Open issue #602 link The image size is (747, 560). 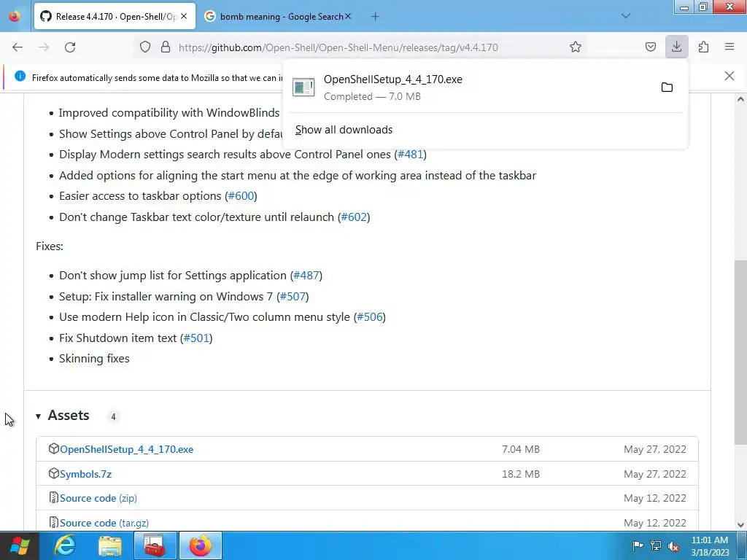354,217
